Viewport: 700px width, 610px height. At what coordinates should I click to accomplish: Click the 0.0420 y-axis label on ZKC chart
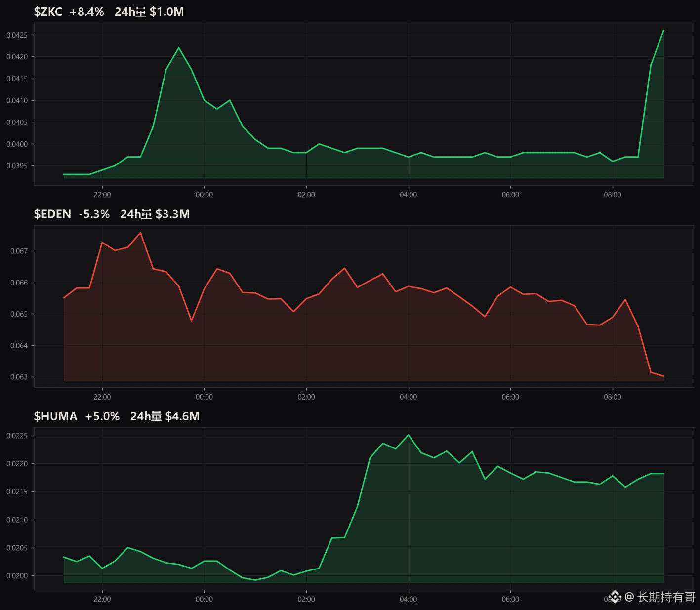tap(17, 57)
